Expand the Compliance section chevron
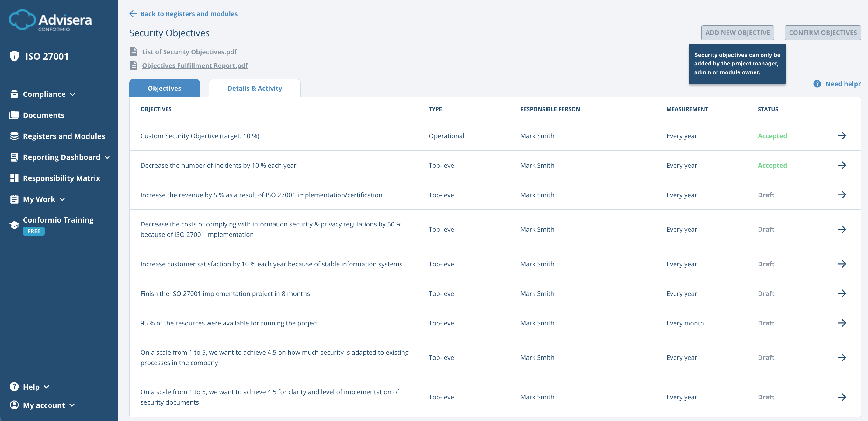 (x=73, y=94)
